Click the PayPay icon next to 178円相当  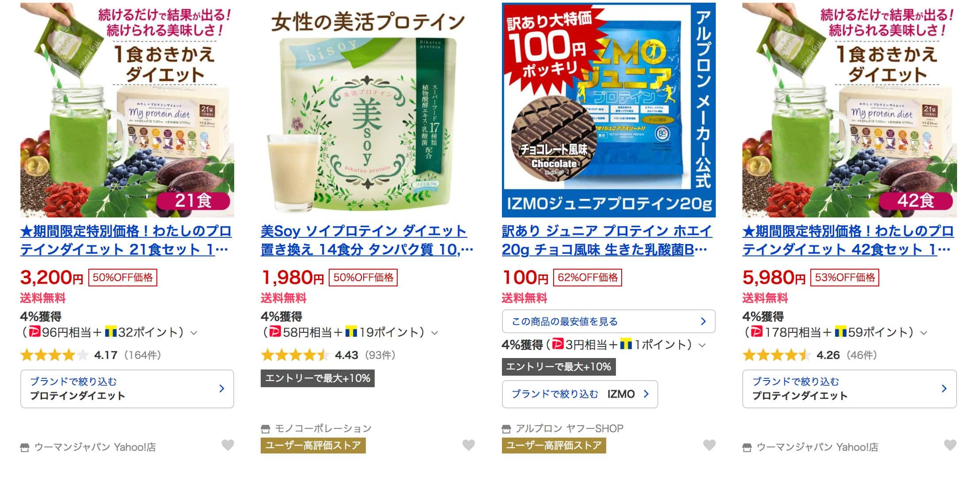(757, 331)
